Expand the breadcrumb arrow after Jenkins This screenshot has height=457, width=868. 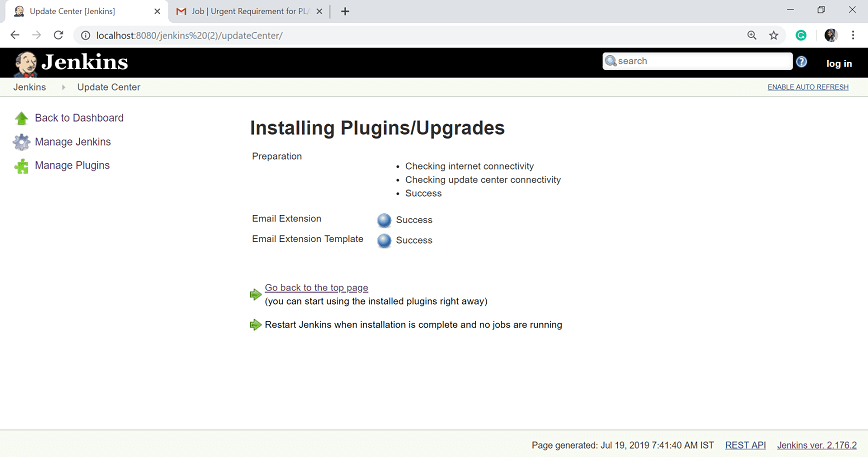tap(63, 87)
